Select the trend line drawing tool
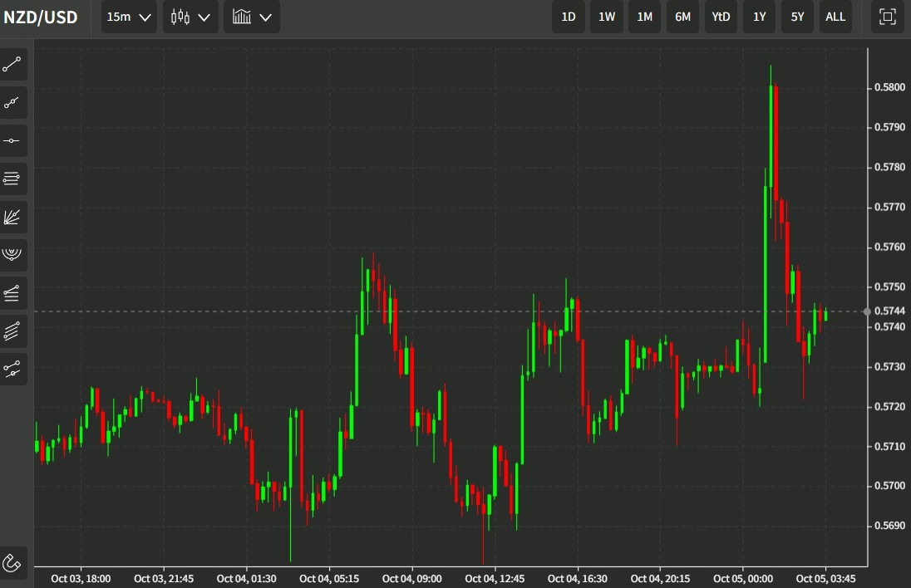Screen dimensions: 911x588 pos(12,65)
